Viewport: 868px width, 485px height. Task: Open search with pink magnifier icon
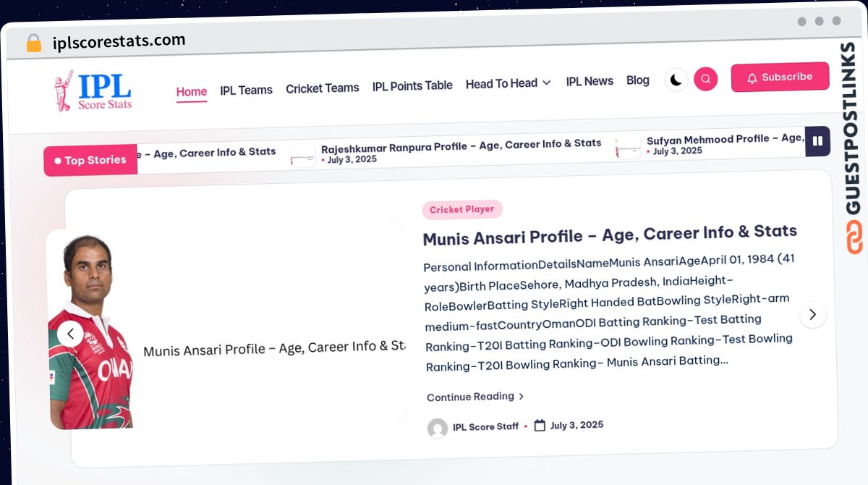click(706, 79)
